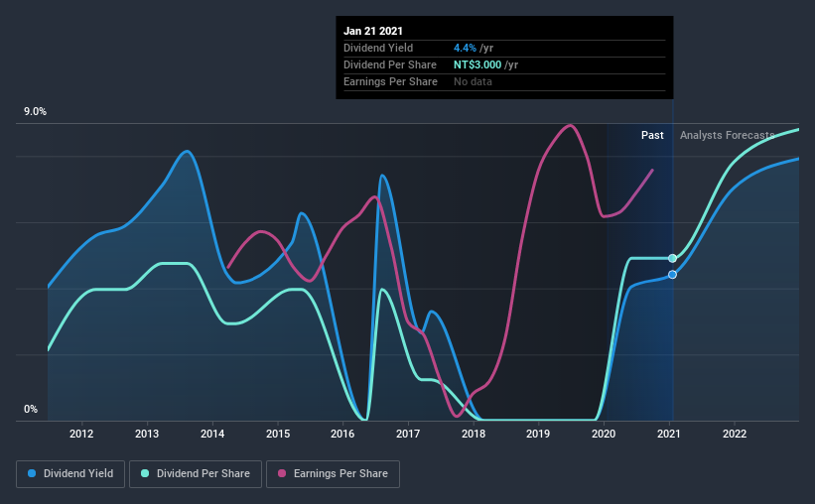Click the 2012 label on the x-axis
The width and height of the screenshot is (815, 504).
click(x=81, y=434)
